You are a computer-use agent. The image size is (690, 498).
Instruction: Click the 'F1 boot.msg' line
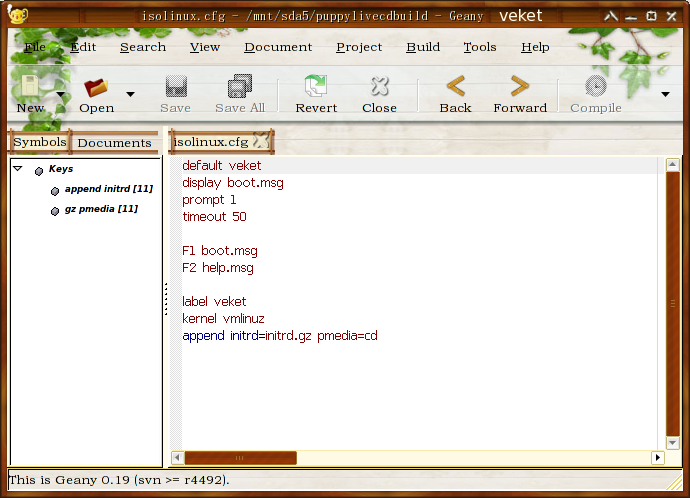click(220, 251)
